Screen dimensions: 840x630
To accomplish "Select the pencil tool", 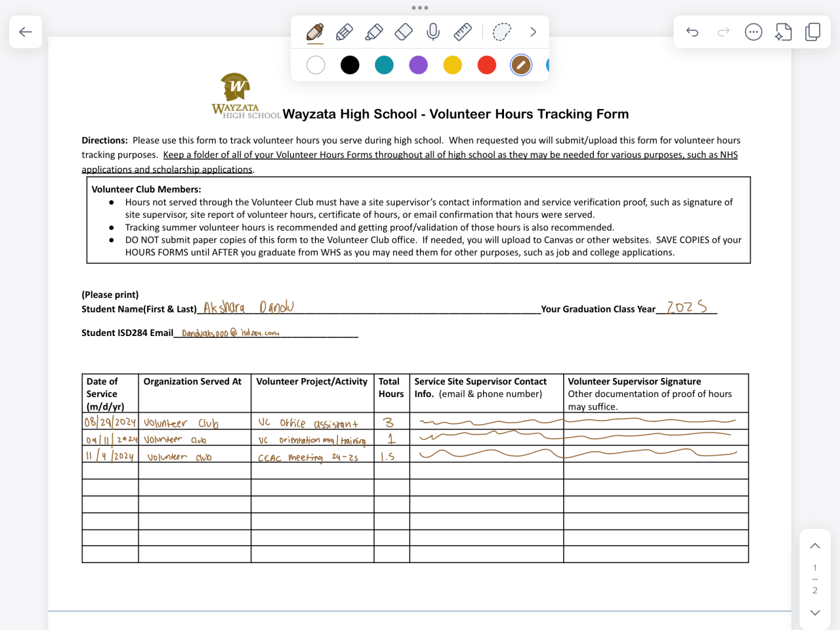I will click(345, 32).
